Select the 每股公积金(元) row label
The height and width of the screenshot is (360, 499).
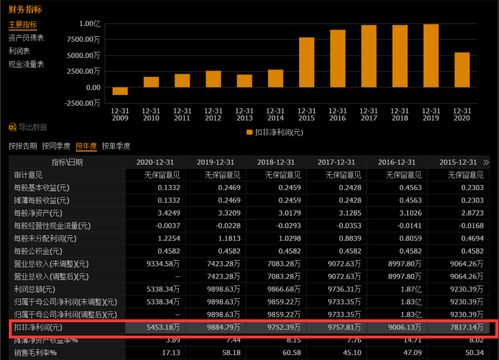pyautogui.click(x=38, y=251)
